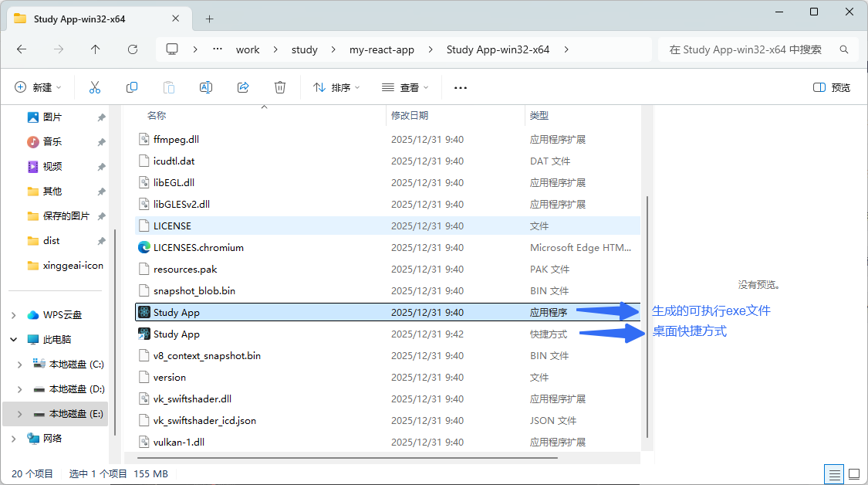This screenshot has width=868, height=485.
Task: Open the 新建 new item dropdown
Action: (38, 87)
